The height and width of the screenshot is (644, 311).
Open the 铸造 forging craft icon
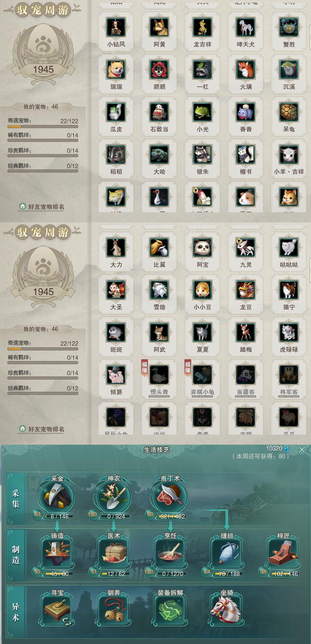point(57,554)
